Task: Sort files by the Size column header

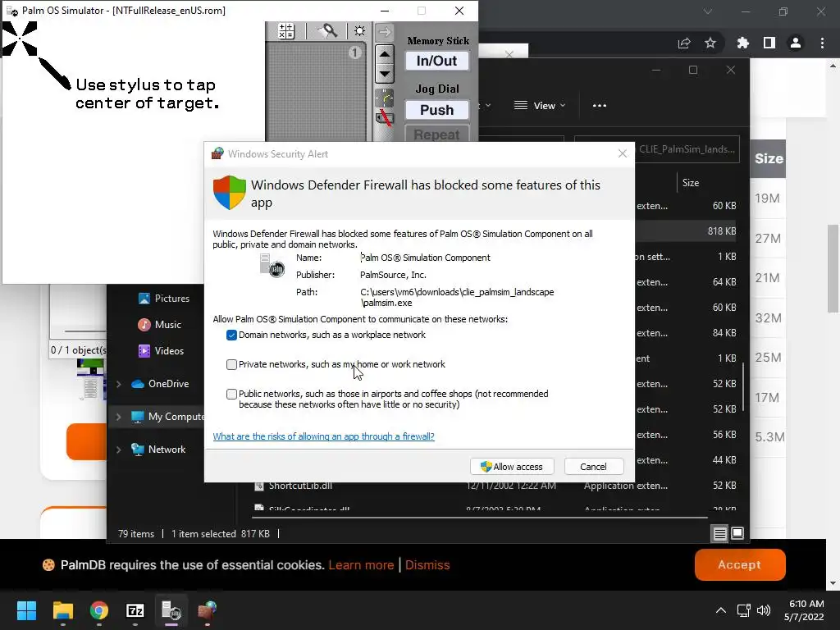Action: [x=691, y=183]
